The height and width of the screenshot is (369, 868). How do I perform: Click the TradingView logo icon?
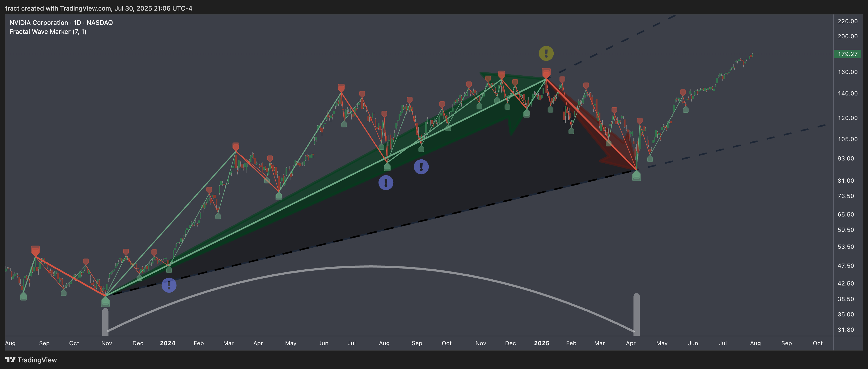pyautogui.click(x=11, y=359)
